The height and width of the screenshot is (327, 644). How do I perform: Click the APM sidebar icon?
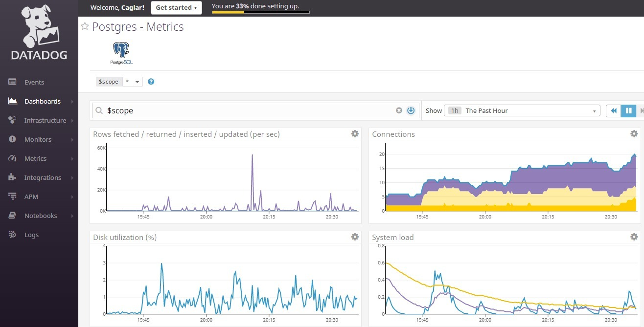pos(13,196)
